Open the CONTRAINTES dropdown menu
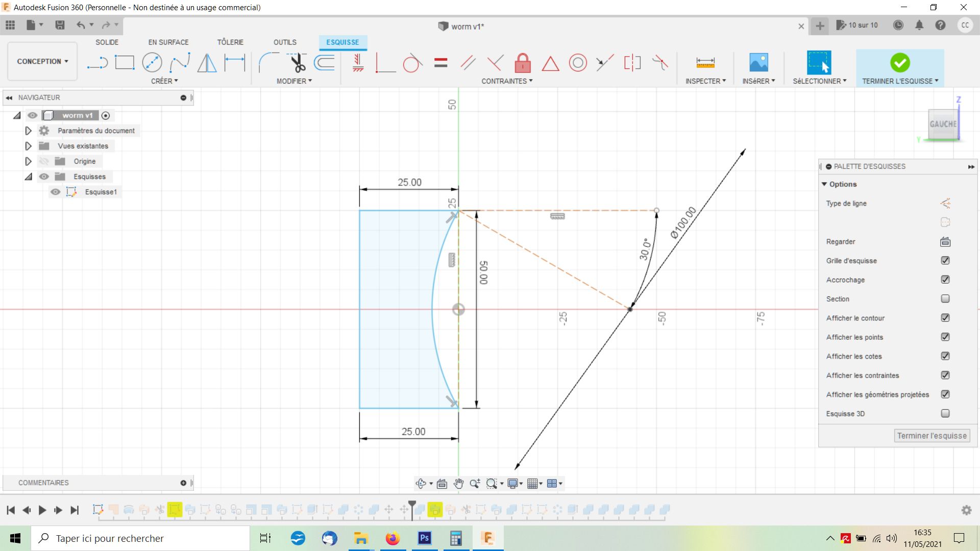The height and width of the screenshot is (551, 980). point(506,81)
